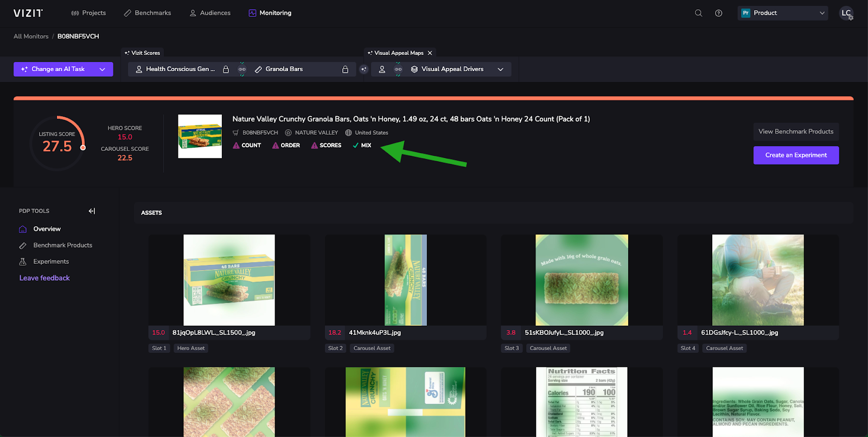868x437 pixels.
Task: Click the Hero Score 15.0 value
Action: (x=125, y=137)
